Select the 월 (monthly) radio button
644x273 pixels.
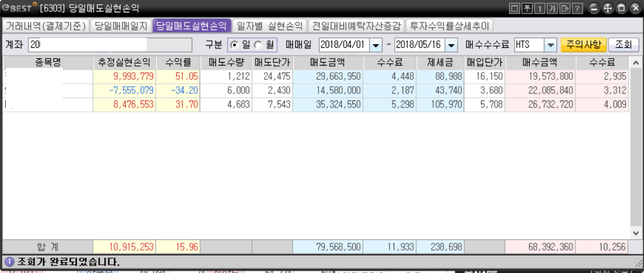(x=258, y=45)
